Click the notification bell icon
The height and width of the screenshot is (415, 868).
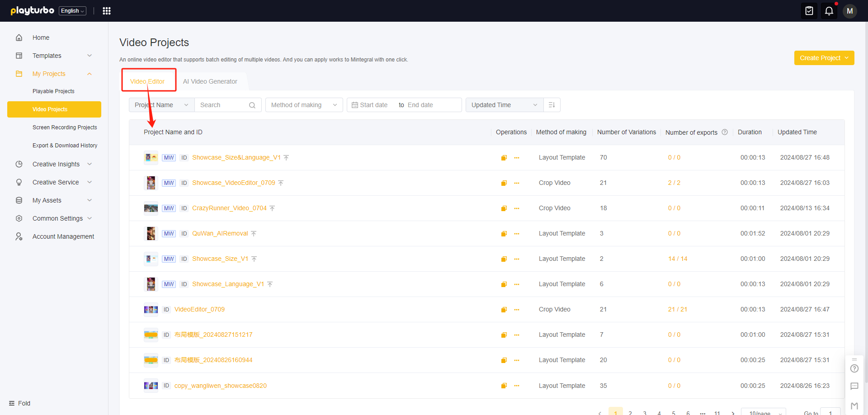[x=829, y=11]
